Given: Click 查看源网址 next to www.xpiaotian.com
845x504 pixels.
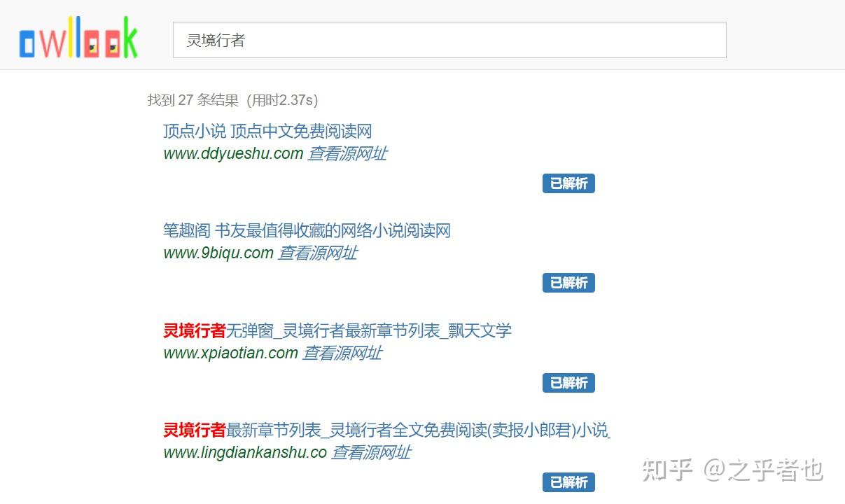Looking at the screenshot, I should [x=342, y=353].
